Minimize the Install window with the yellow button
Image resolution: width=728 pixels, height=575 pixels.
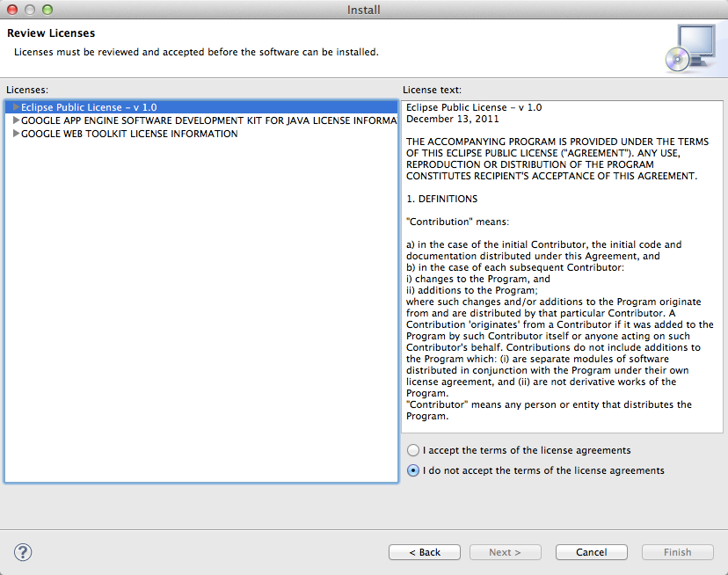coord(30,10)
